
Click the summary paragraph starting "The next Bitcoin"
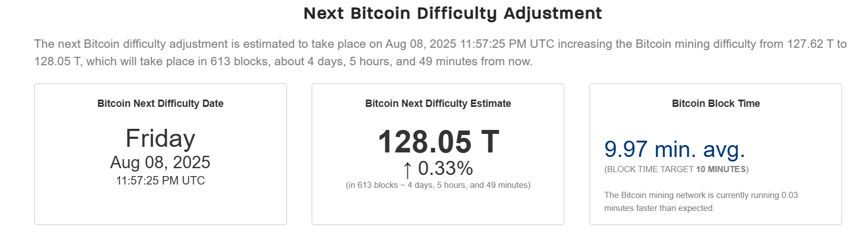[440, 53]
